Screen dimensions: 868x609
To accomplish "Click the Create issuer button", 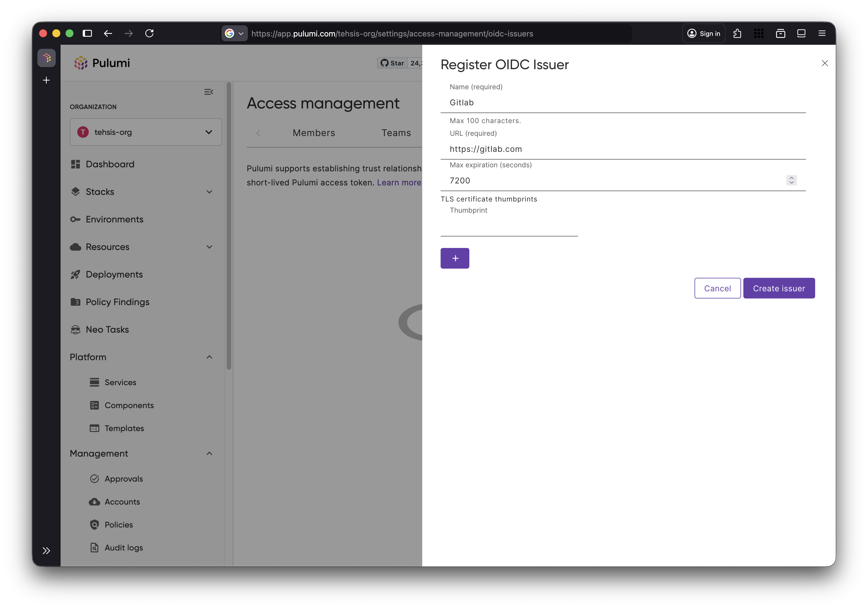I will click(x=779, y=288).
